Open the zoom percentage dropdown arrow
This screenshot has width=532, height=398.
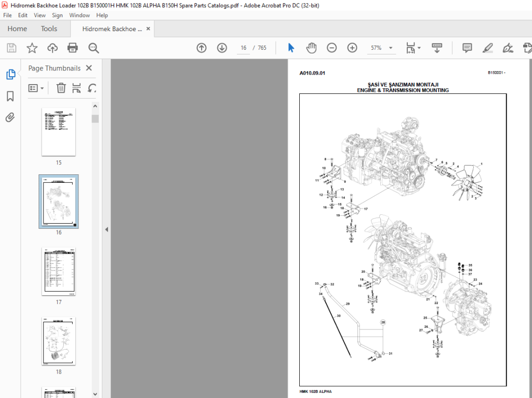pos(391,48)
